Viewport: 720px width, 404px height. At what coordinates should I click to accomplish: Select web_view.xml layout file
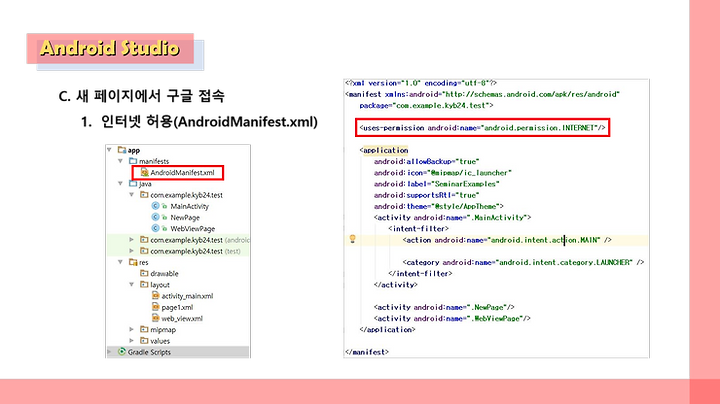tap(182, 319)
